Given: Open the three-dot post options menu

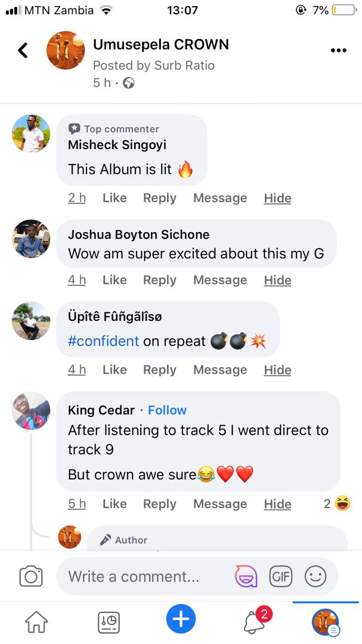Looking at the screenshot, I should [x=338, y=51].
